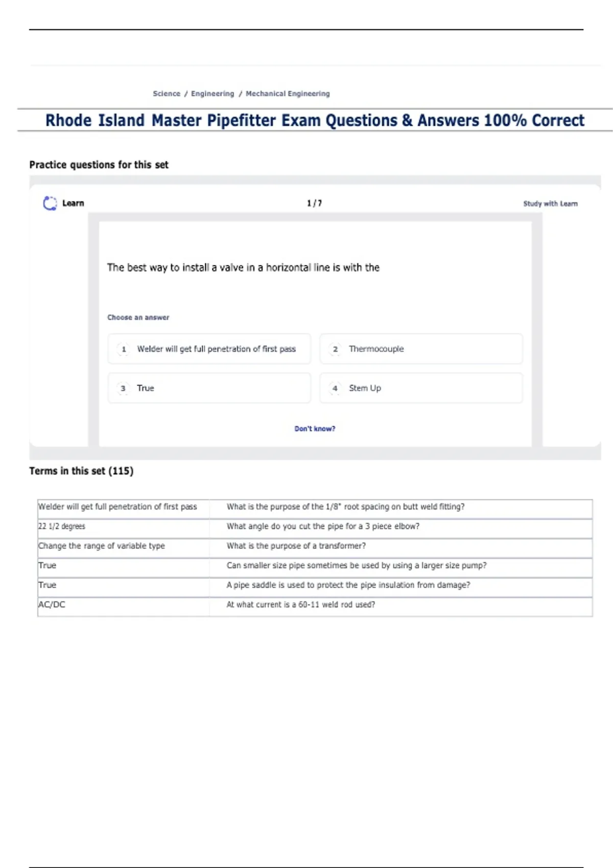Image resolution: width=613 pixels, height=868 pixels.
Task: Click the number 4 answer badge
Action: point(335,389)
